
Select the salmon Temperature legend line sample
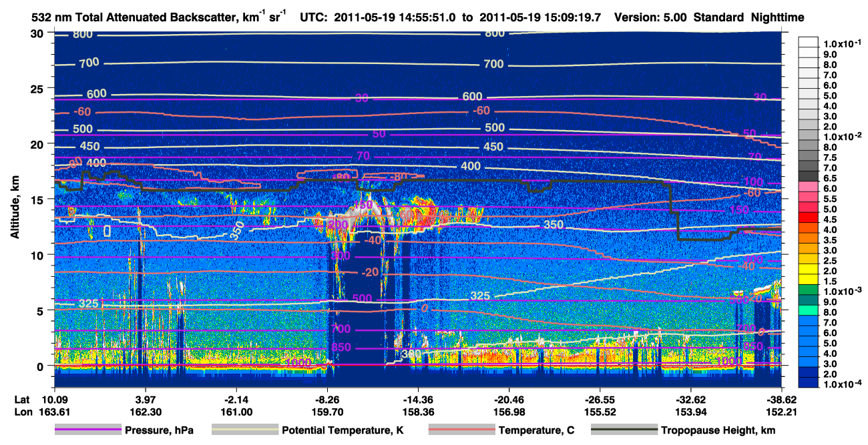pos(461,430)
